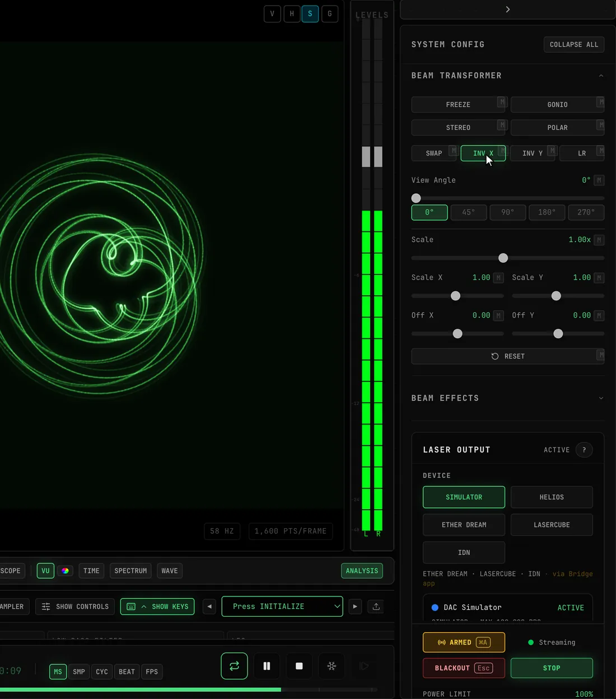The height and width of the screenshot is (699, 616).
Task: Toggle STEREO mode
Action: tap(459, 128)
